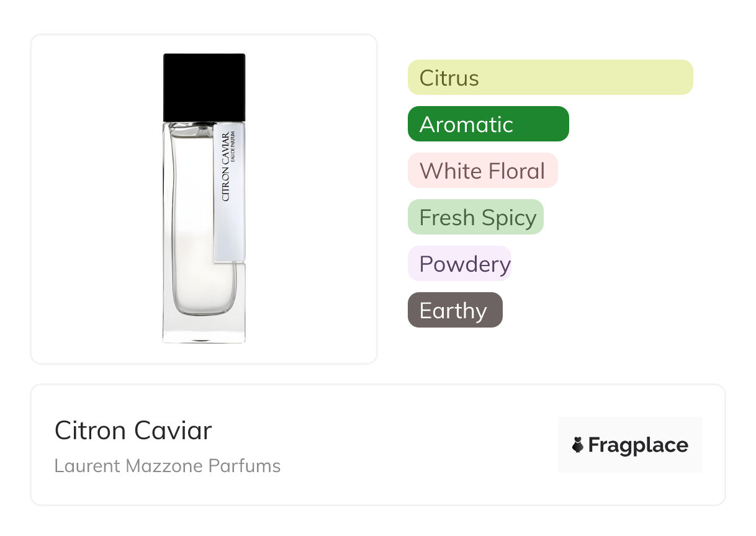Choose the White Floral accord bar
Screen dimensions: 756x536
482,171
